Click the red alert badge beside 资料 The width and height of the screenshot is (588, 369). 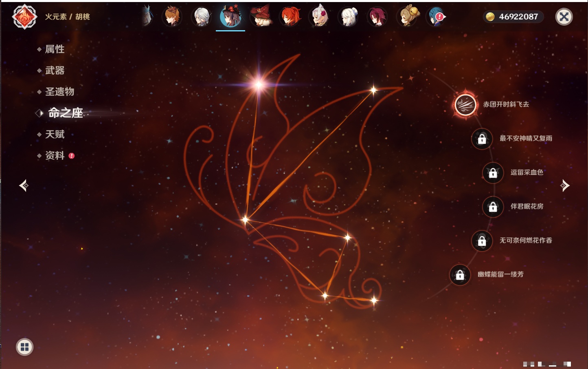pyautogui.click(x=72, y=156)
